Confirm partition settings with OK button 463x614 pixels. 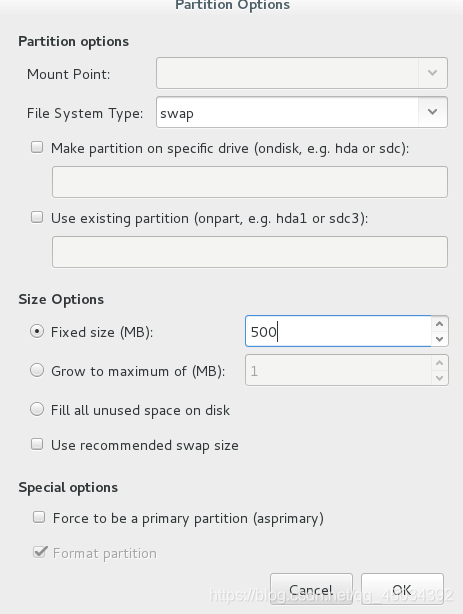point(402,589)
